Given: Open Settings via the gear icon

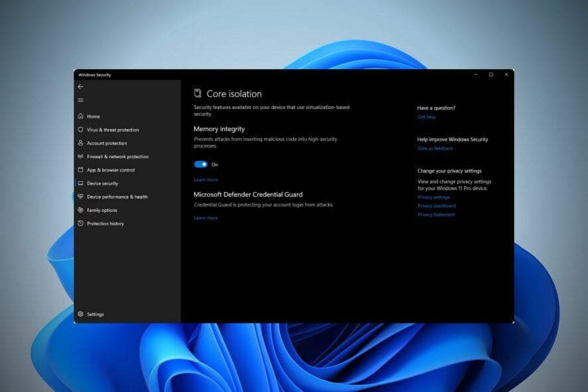Looking at the screenshot, I should (80, 314).
